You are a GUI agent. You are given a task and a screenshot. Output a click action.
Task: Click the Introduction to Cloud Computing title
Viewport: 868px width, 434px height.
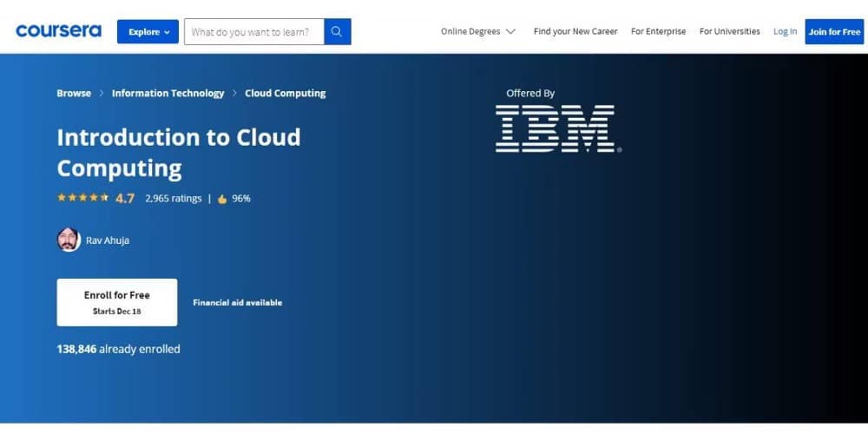[178, 153]
